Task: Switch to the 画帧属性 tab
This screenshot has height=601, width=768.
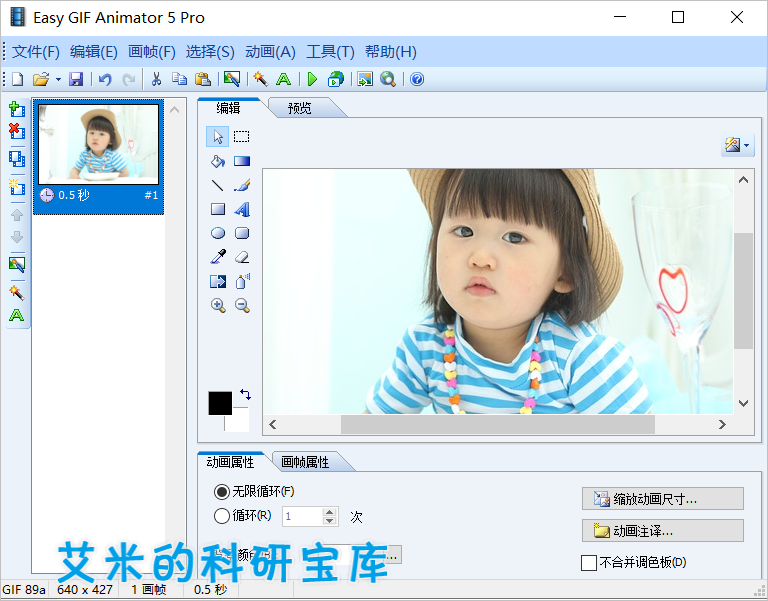Action: point(305,462)
